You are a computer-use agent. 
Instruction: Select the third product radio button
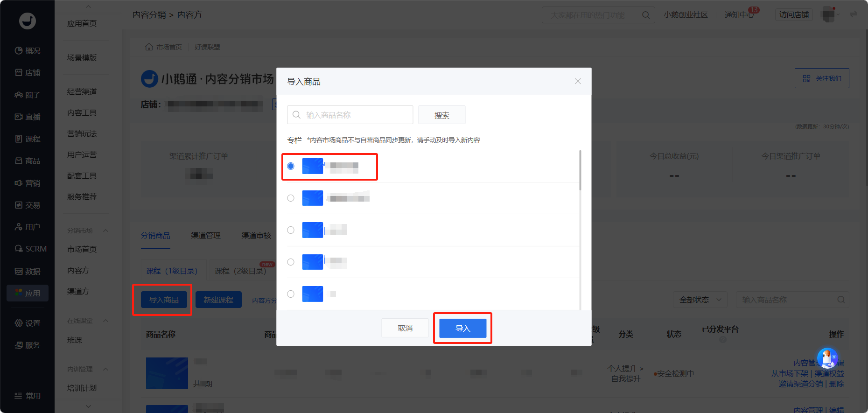(291, 230)
